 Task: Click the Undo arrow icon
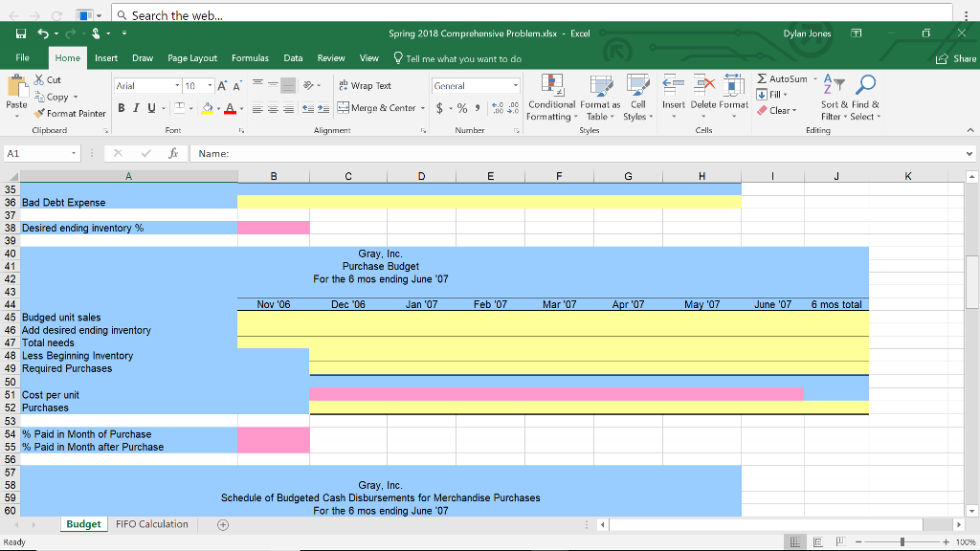click(42, 33)
